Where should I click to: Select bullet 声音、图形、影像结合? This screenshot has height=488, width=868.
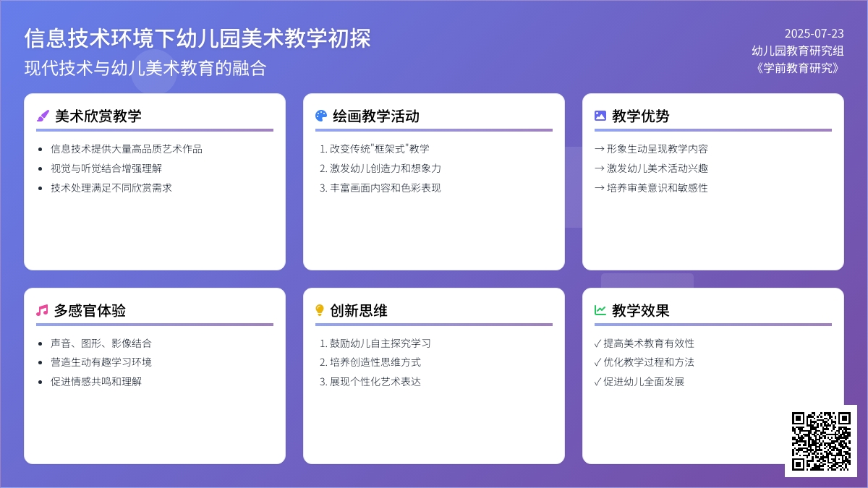coord(101,343)
